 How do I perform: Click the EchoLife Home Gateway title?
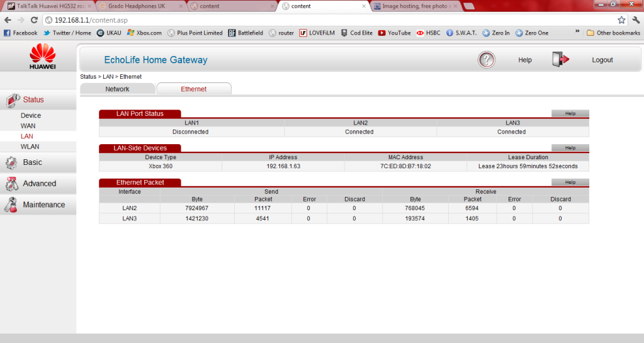tap(155, 60)
